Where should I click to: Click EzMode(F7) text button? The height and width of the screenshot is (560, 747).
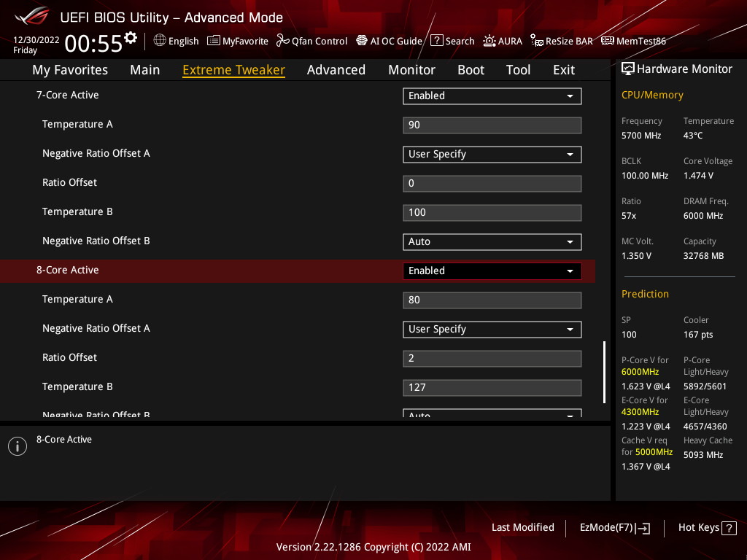pos(606,528)
